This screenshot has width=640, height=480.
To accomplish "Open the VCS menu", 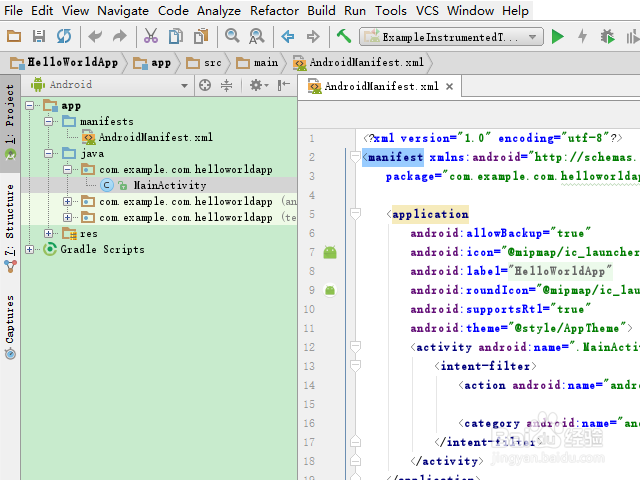I will click(x=427, y=11).
